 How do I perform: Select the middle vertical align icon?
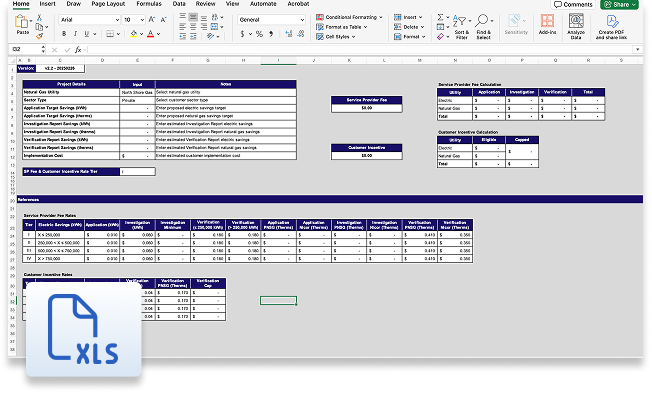coord(193,17)
